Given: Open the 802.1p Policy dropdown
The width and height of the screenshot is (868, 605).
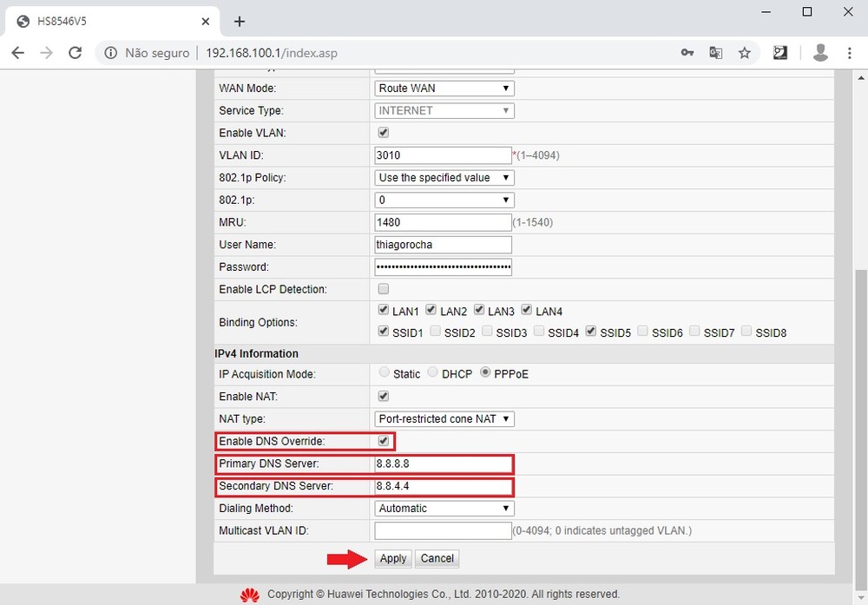Looking at the screenshot, I should pos(444,178).
